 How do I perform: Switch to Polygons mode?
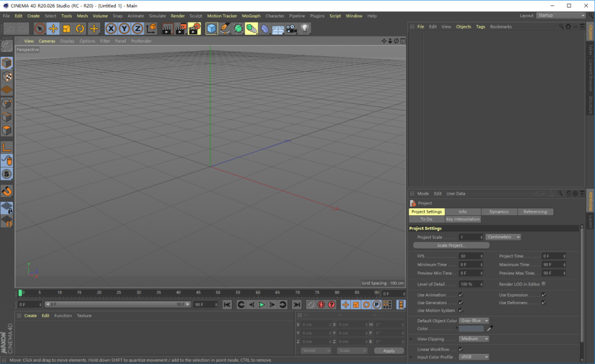pyautogui.click(x=7, y=131)
